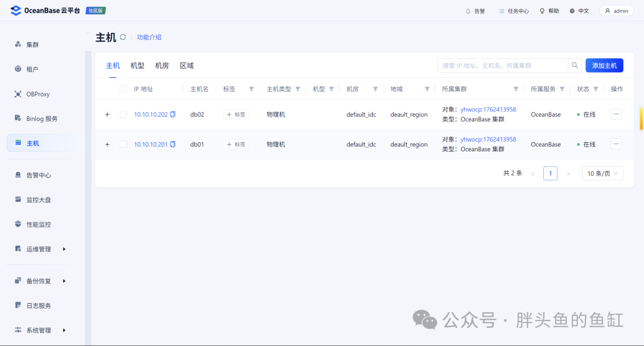Check the box for host db01
The image size is (644, 346).
point(123,144)
